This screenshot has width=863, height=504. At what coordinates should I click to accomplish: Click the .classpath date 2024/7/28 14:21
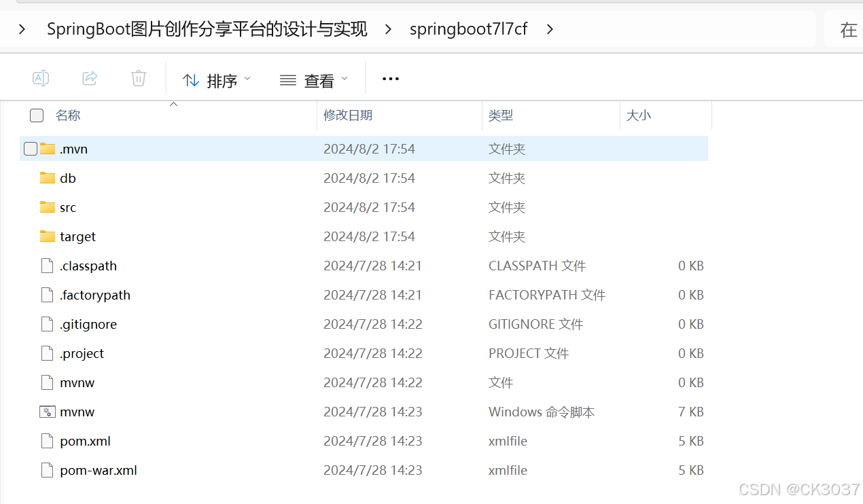[x=372, y=266]
